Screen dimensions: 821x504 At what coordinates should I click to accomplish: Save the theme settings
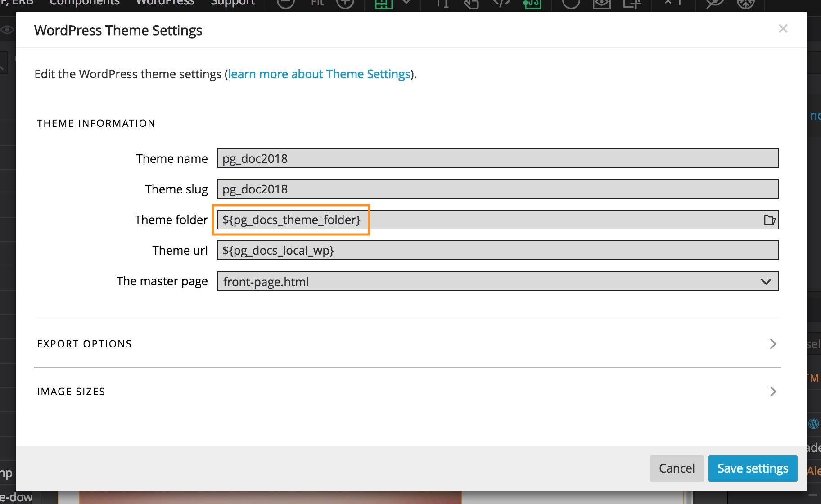click(x=753, y=468)
